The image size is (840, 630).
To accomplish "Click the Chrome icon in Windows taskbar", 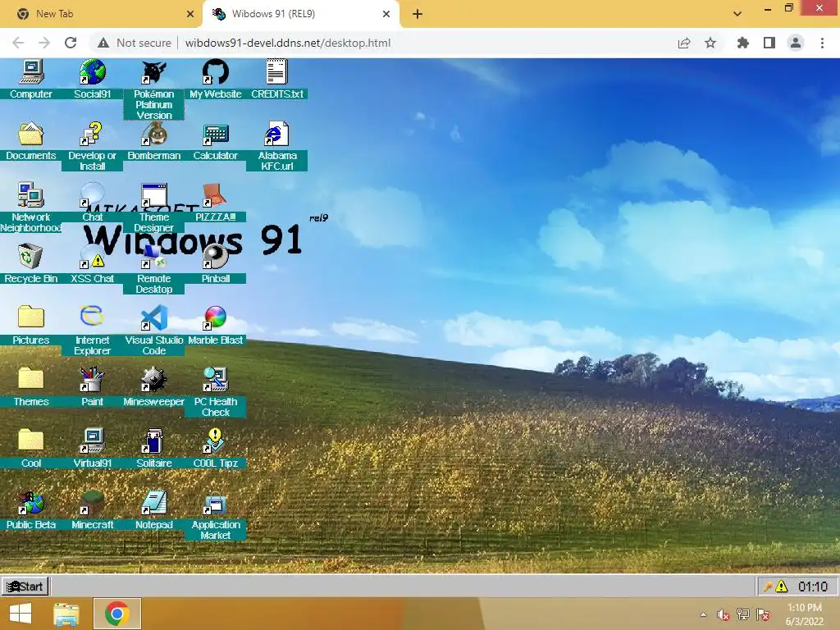I will tap(116, 614).
